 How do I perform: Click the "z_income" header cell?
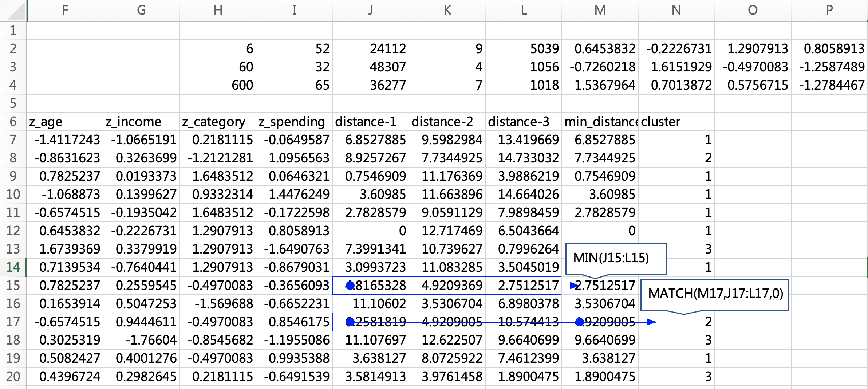coord(141,122)
